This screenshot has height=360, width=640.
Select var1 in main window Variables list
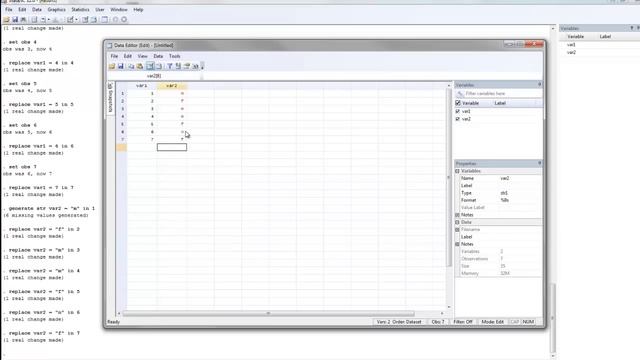point(571,45)
